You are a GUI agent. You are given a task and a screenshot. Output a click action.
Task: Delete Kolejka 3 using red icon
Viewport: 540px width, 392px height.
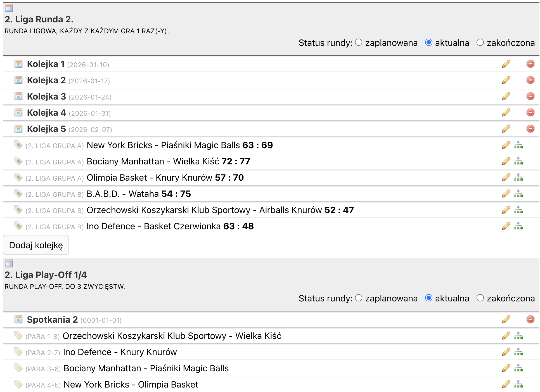coord(530,96)
